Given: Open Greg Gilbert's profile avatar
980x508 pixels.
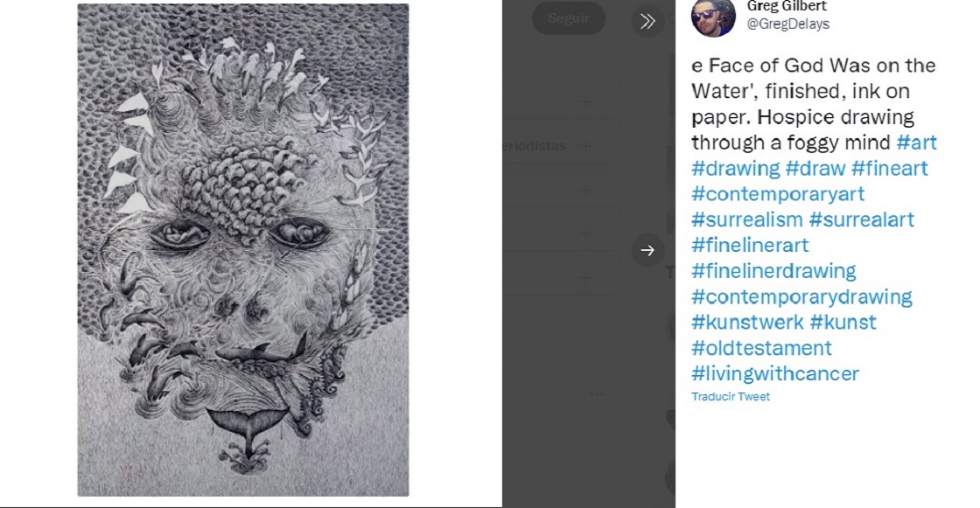Looking at the screenshot, I should 713,16.
